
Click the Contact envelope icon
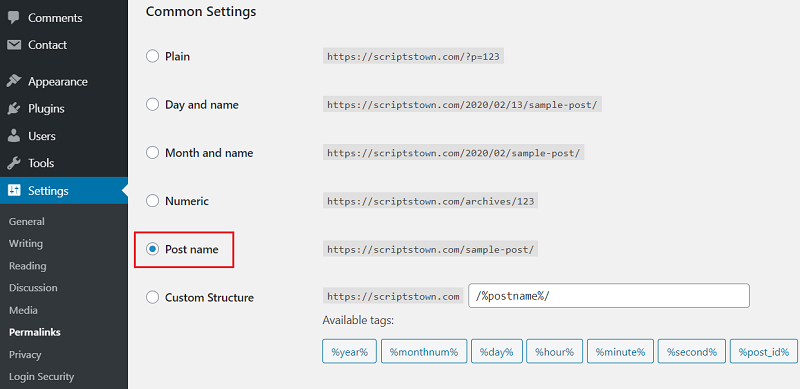[14, 45]
